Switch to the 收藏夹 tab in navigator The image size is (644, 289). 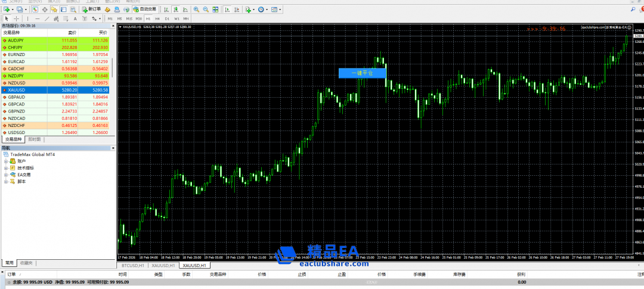point(26,263)
